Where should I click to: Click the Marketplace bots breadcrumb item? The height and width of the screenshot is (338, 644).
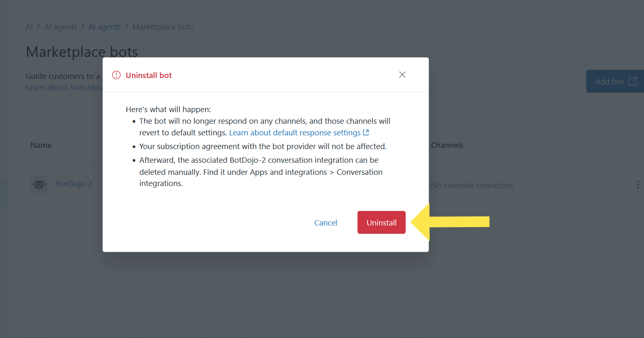coord(162,27)
